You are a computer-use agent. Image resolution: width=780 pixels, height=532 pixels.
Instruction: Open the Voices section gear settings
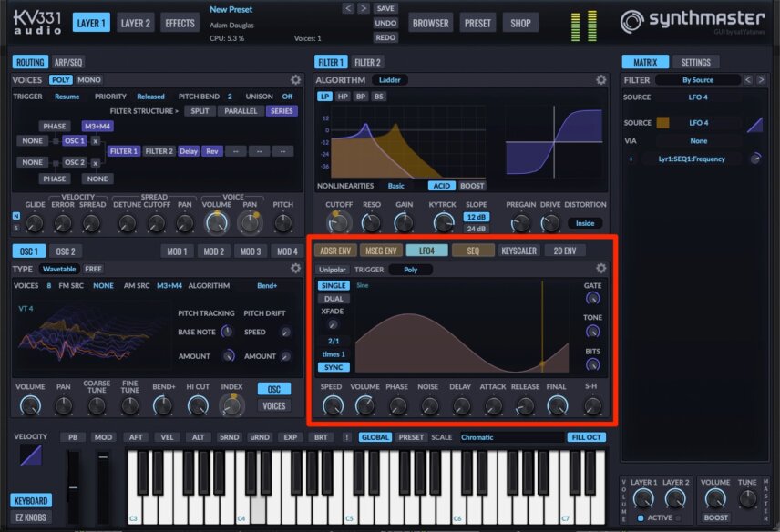(x=295, y=80)
